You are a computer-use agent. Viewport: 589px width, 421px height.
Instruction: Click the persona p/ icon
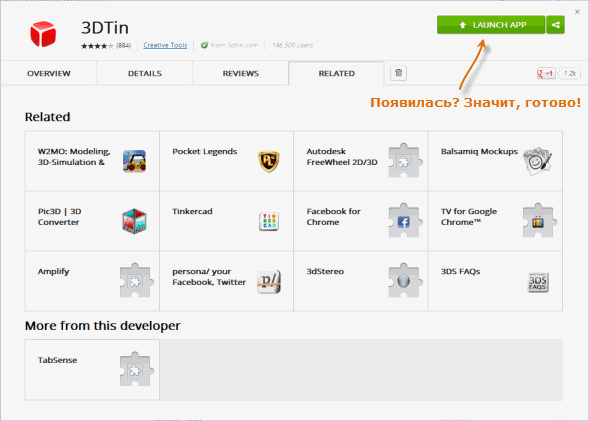click(269, 281)
